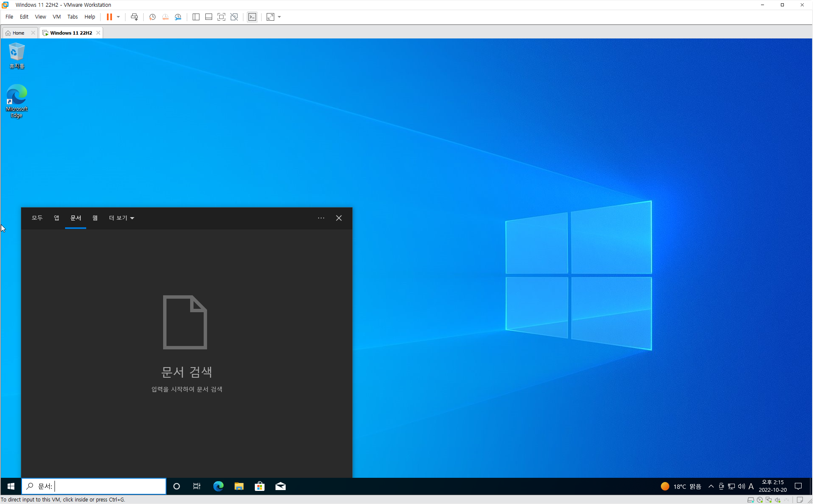Open the console view icon

(x=252, y=17)
